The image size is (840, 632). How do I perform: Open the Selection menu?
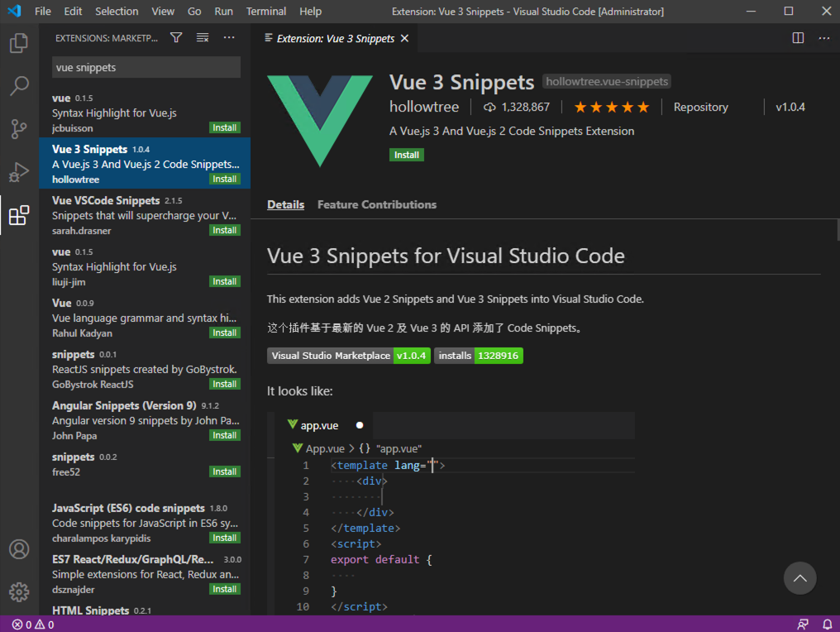(117, 12)
